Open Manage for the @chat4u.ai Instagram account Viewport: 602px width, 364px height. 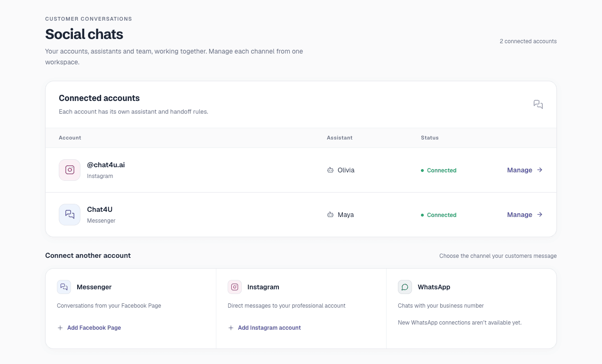pyautogui.click(x=525, y=170)
